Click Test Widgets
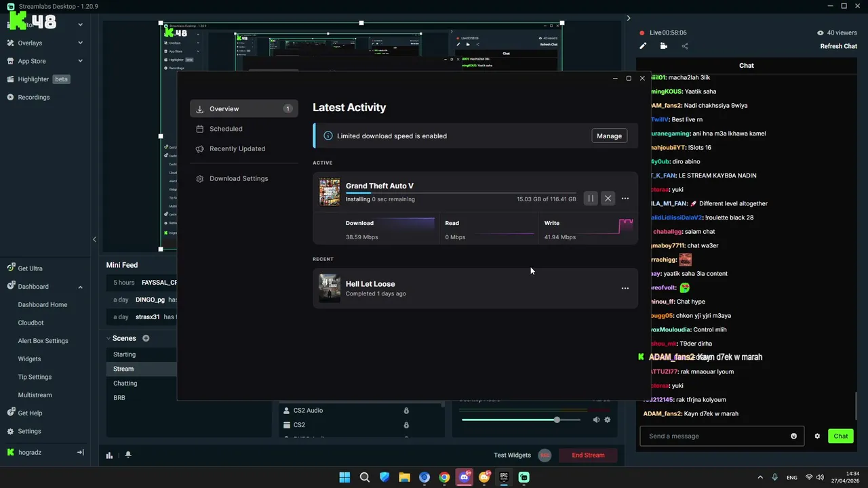The height and width of the screenshot is (488, 868). 512,455
